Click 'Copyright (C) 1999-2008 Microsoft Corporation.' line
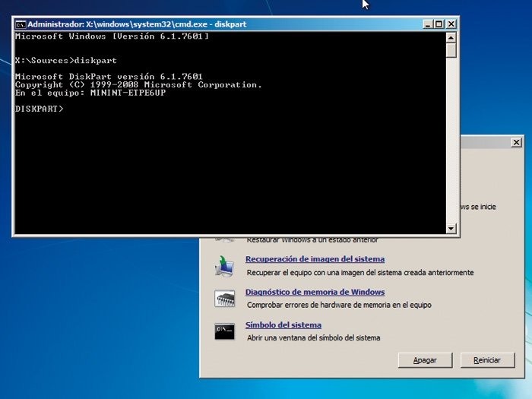 click(138, 85)
